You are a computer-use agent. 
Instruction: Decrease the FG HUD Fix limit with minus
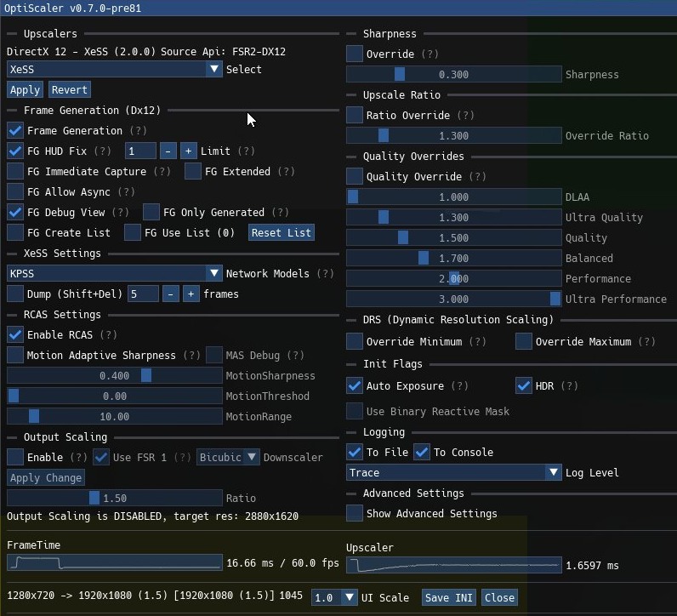pyautogui.click(x=168, y=151)
